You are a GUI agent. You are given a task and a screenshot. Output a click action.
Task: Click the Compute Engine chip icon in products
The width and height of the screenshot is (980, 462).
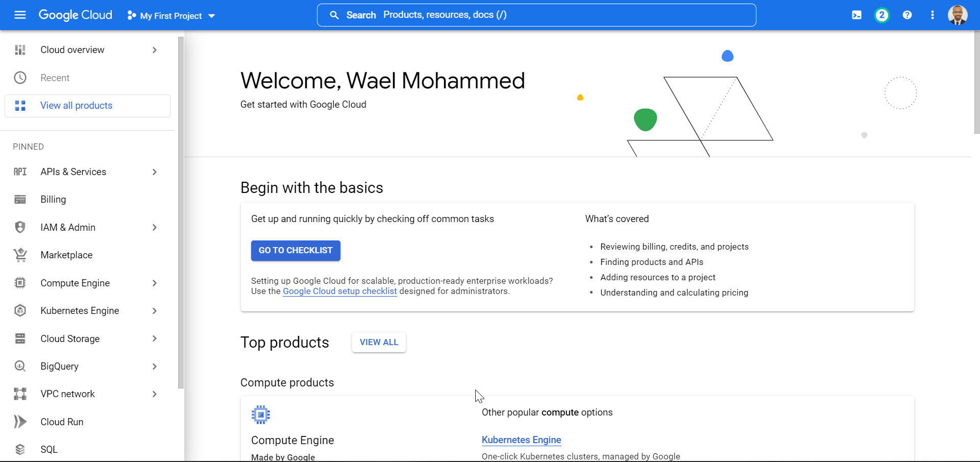click(x=261, y=415)
